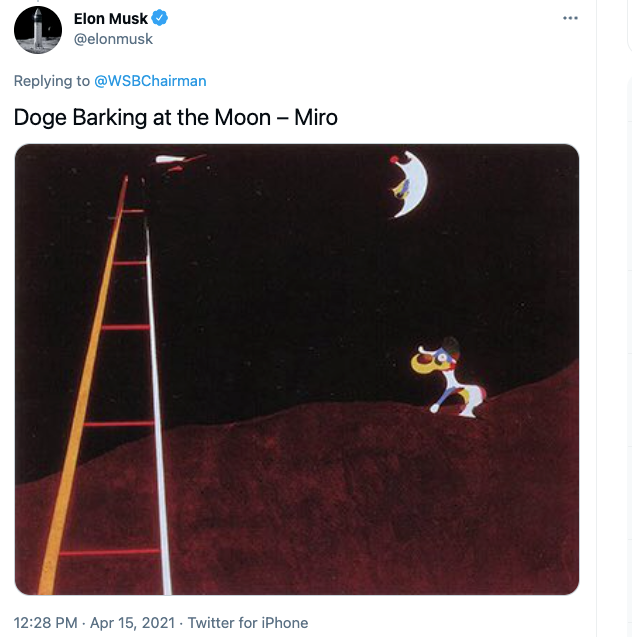Click the word "Miro" in the tweet
This screenshot has height=637, width=632.
[316, 117]
